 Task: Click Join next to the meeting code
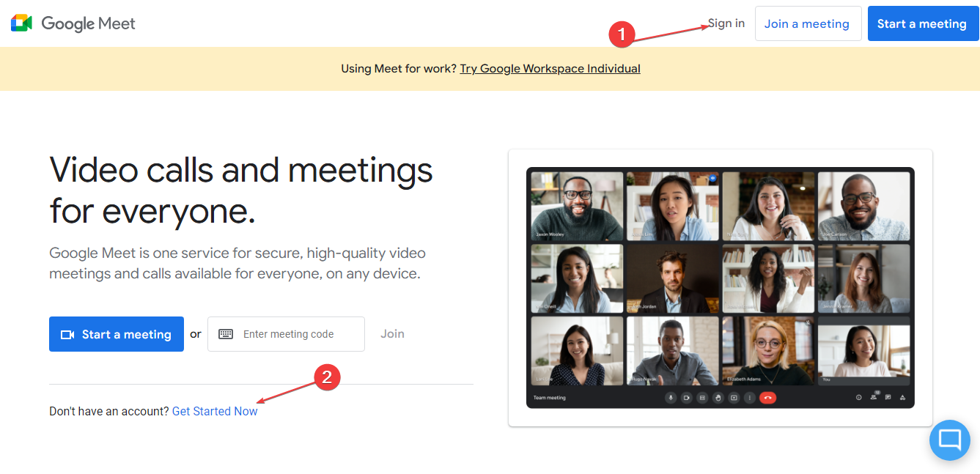click(x=392, y=333)
